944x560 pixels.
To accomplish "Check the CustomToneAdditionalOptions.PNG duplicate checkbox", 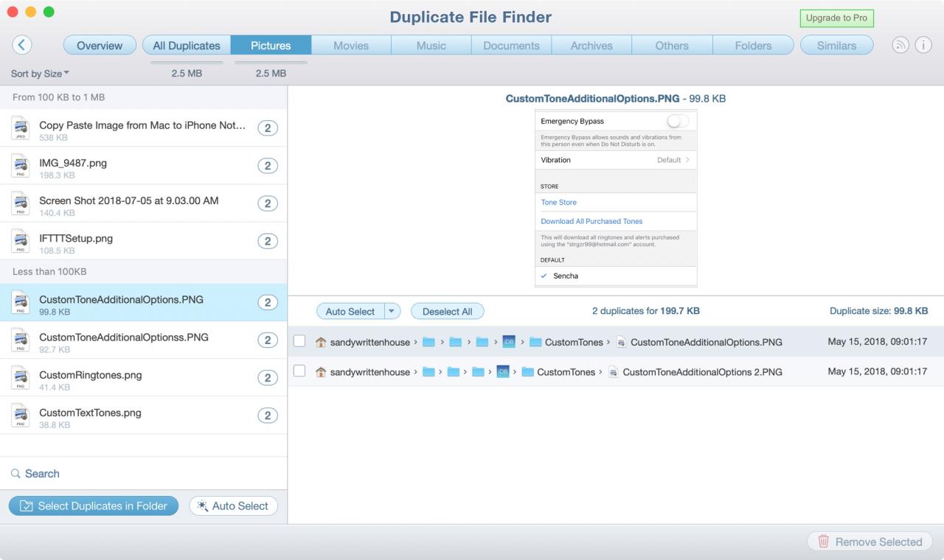I will (299, 341).
